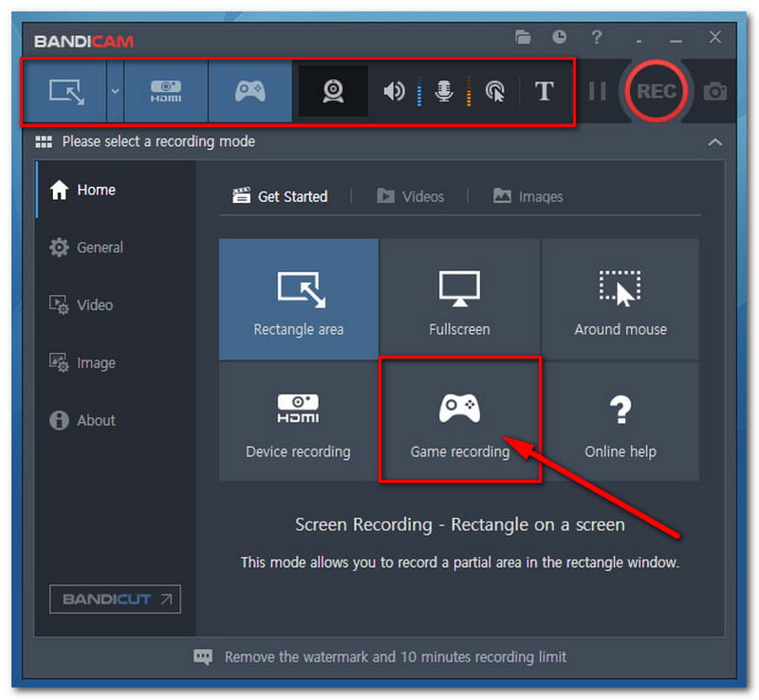This screenshot has width=759, height=700.
Task: Toggle the mouse cursor effects icon
Action: (494, 92)
